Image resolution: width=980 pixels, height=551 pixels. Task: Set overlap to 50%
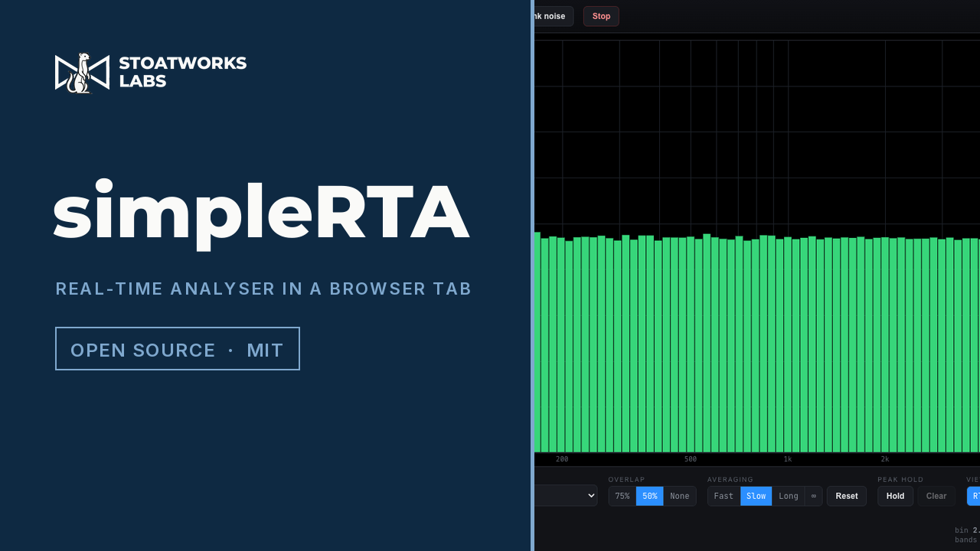pos(650,496)
